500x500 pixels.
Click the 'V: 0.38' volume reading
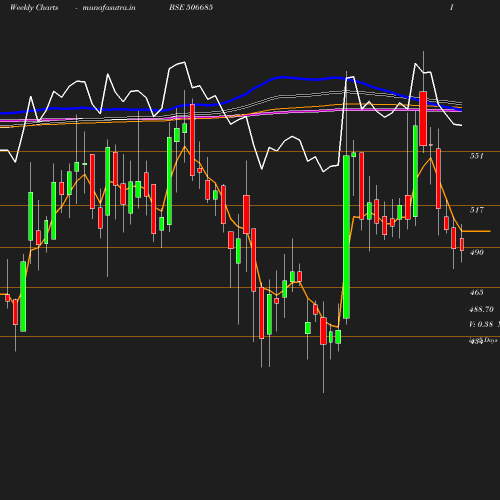point(481,324)
